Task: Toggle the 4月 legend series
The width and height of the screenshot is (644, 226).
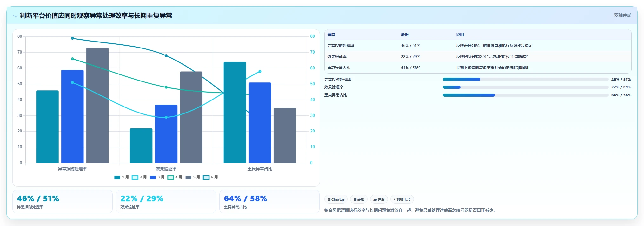Action: click(175, 177)
